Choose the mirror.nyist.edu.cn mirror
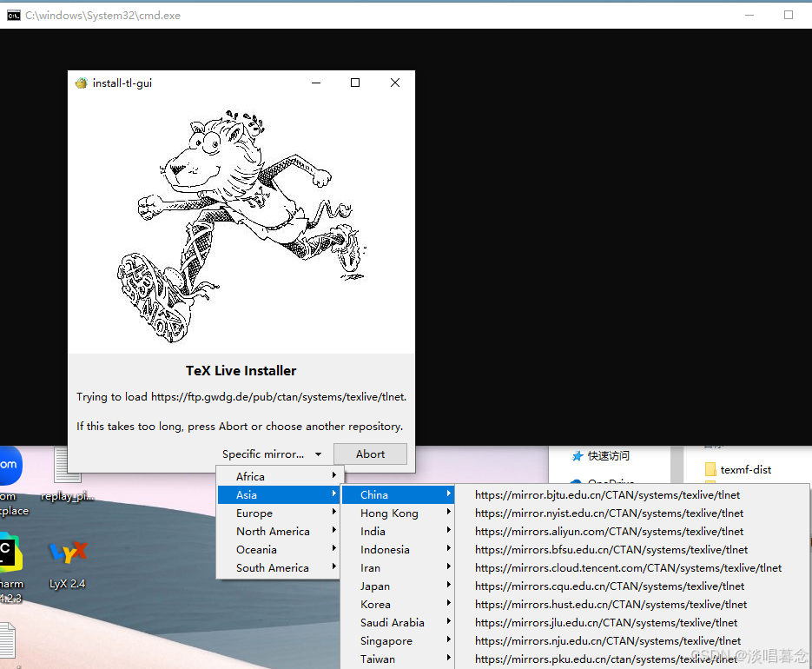This screenshot has width=812, height=669. pos(631,513)
